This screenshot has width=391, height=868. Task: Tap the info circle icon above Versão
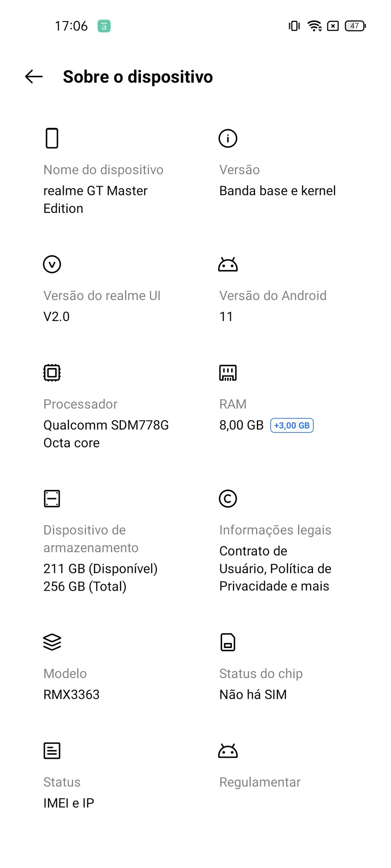point(228,138)
